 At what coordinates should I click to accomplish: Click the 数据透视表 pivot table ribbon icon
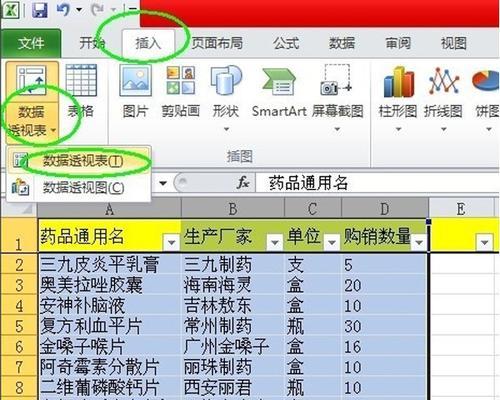[32, 81]
